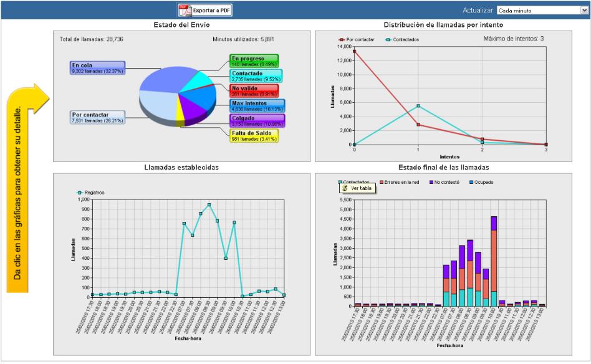Click the PDF icon in the toolbar
Viewport: 591px width, 364px height.
tap(185, 10)
